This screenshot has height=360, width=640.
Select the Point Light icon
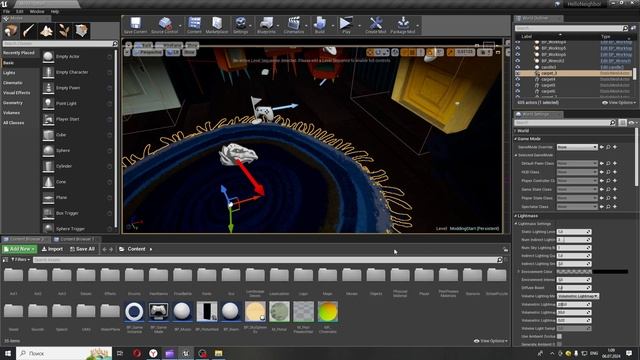click(x=48, y=103)
